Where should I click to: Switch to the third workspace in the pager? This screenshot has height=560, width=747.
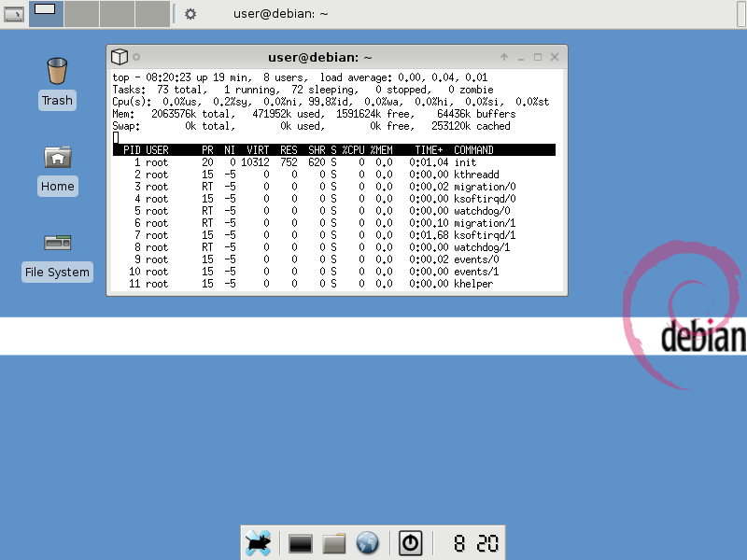(114, 13)
